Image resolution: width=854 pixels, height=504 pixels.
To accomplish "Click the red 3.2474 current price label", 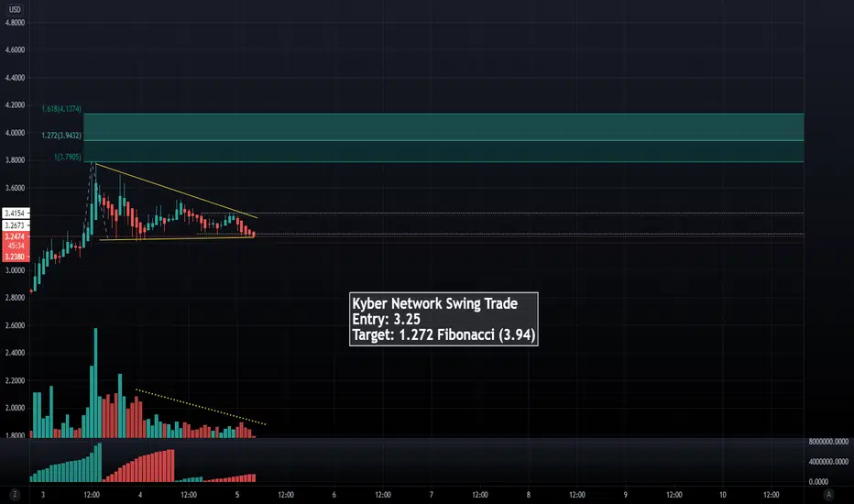I will pyautogui.click(x=16, y=236).
